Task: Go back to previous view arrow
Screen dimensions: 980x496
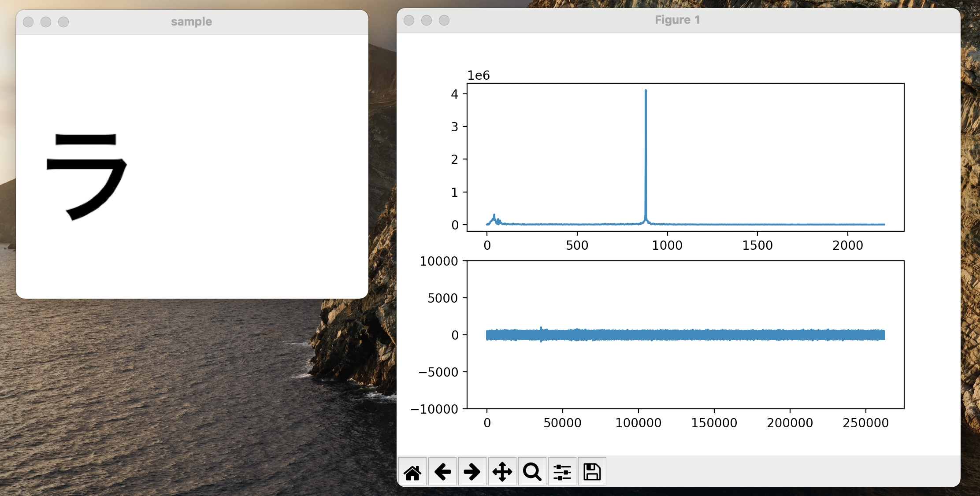Action: pyautogui.click(x=442, y=472)
